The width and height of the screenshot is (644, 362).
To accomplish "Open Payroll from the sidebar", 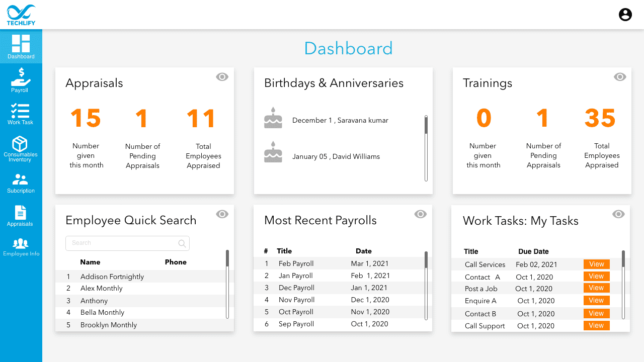I will (x=21, y=80).
